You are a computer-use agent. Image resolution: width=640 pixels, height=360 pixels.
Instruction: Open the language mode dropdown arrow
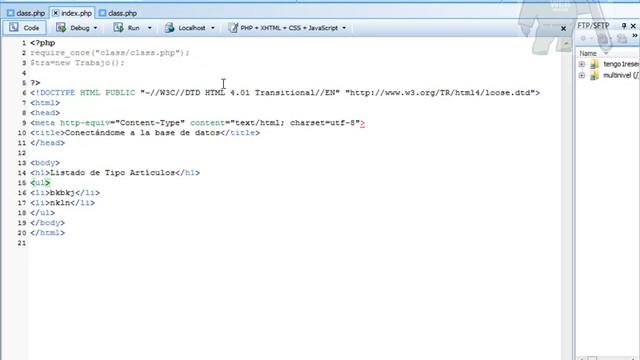[344, 28]
